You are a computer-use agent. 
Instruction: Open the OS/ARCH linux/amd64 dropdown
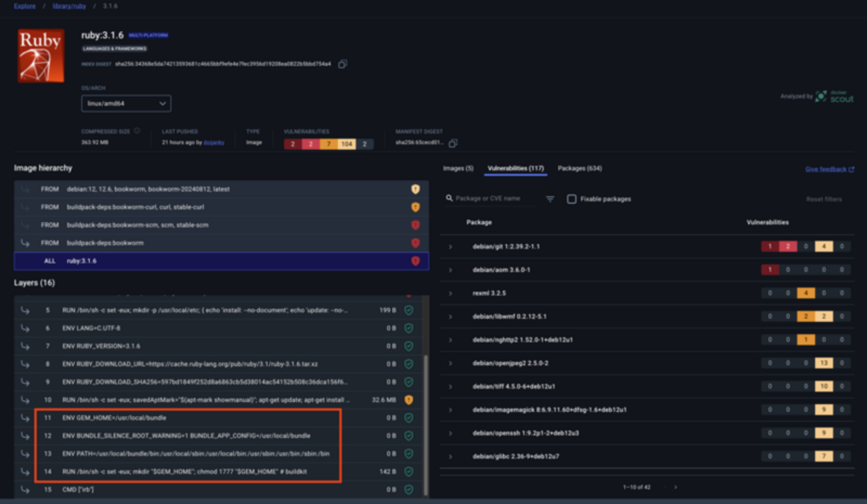point(126,104)
